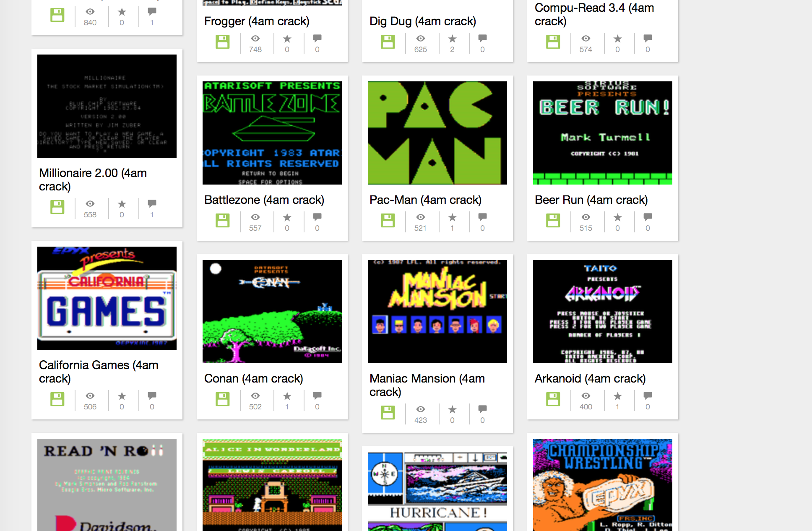Click the favorites star under Battlezone
Screen dimensions: 812x531
287,217
